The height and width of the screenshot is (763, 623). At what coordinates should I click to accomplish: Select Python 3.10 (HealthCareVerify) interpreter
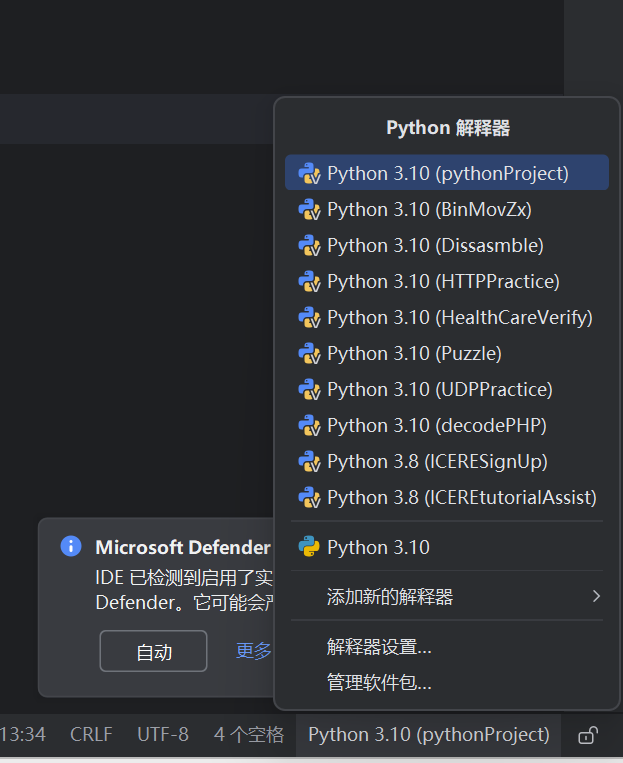coord(459,317)
